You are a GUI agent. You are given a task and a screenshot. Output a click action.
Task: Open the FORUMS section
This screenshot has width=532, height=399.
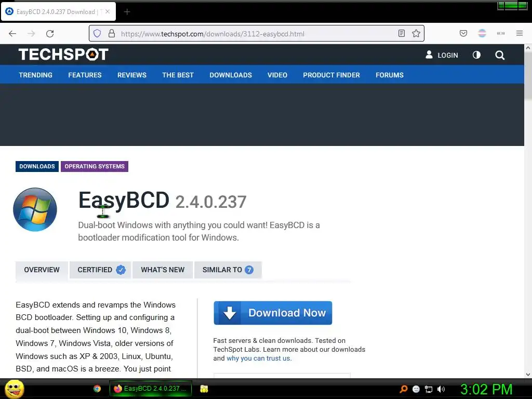[390, 75]
